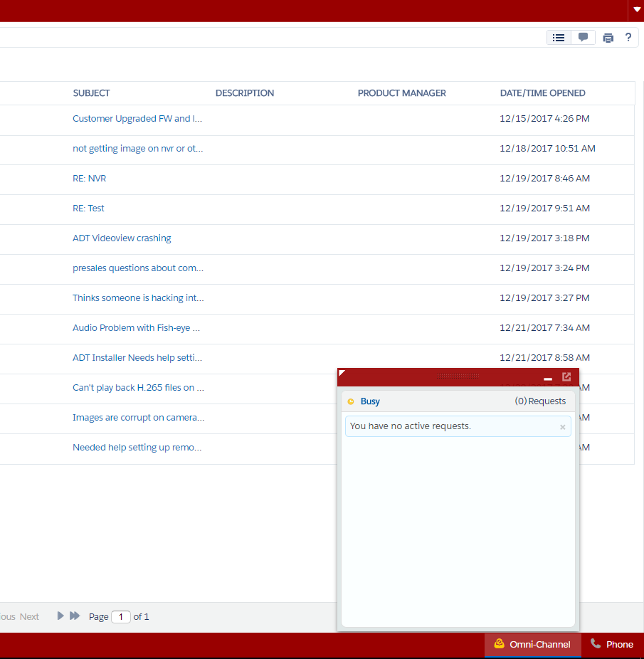Click the Omni-Channel footer tab

(532, 644)
